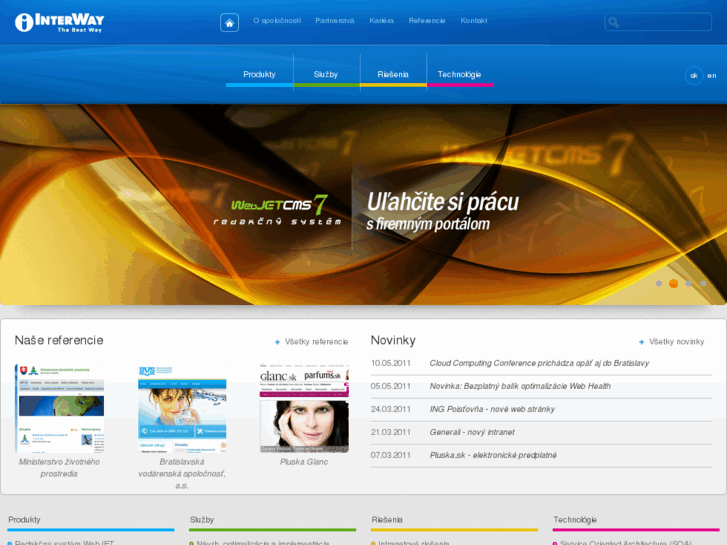Click the Novinky heading
Screen dimensions: 727x545
coord(393,340)
